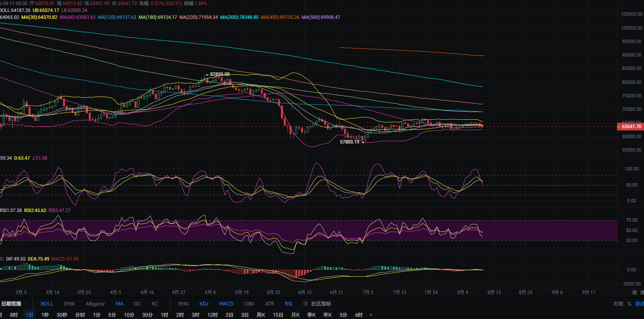644x319 pixels.
Task: Open the 社区指标 community indicators editor icon
Action: tap(306, 304)
